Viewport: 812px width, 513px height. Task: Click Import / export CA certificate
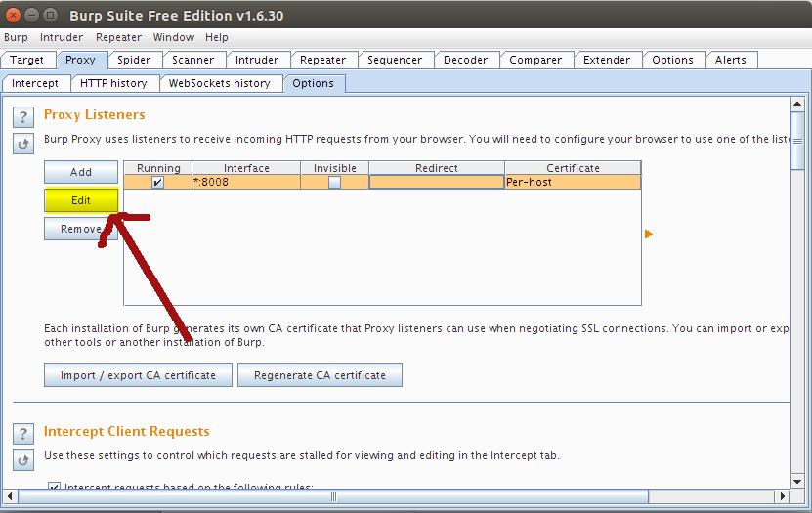[138, 375]
